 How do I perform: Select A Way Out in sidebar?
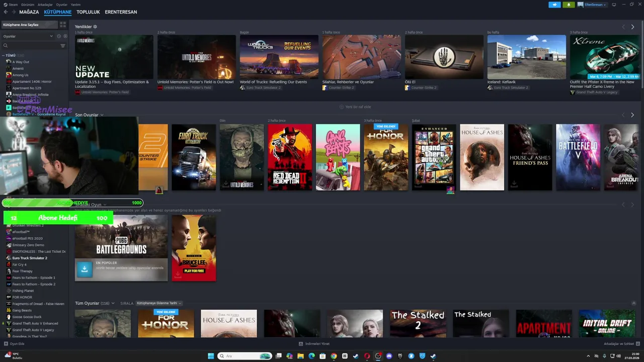coord(21,62)
